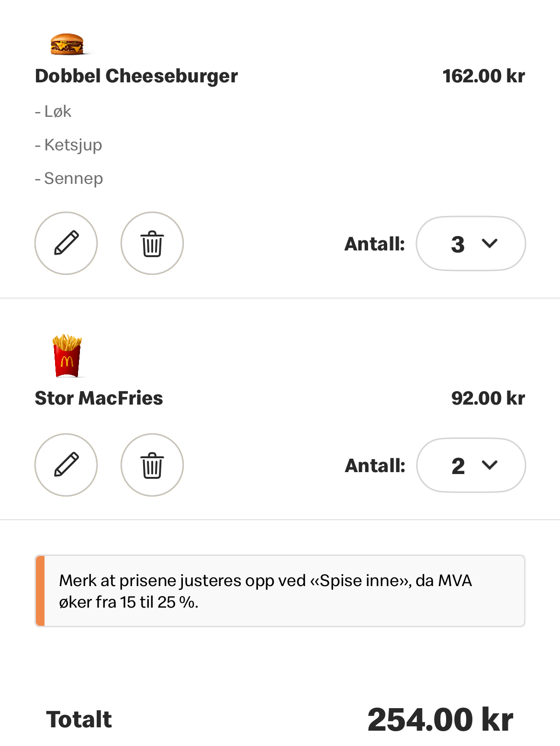This screenshot has height=746, width=560.
Task: Remove Stor MacFries with trash icon
Action: [x=152, y=465]
